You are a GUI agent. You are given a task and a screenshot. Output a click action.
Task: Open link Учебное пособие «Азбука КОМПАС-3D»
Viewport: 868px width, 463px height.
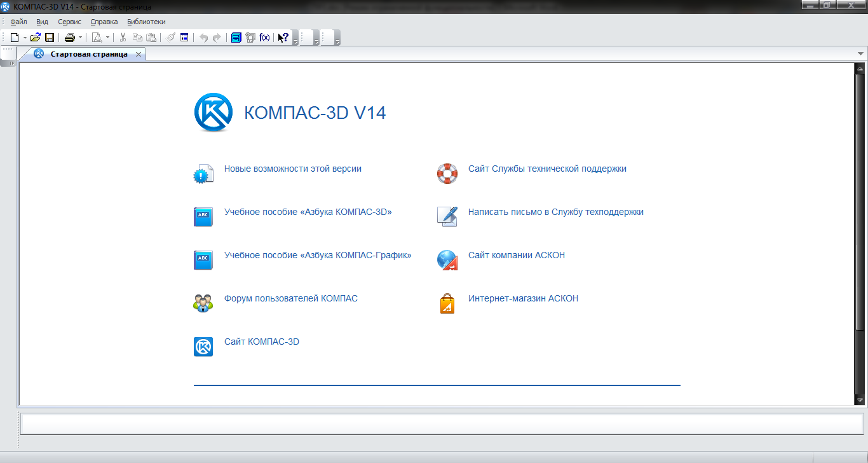click(x=308, y=212)
